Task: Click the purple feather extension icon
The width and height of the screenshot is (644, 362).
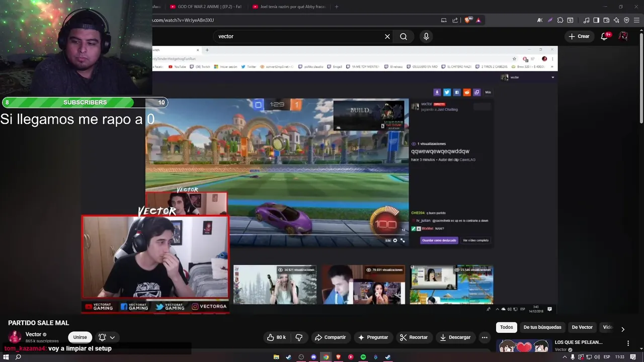Action: click(x=550, y=20)
